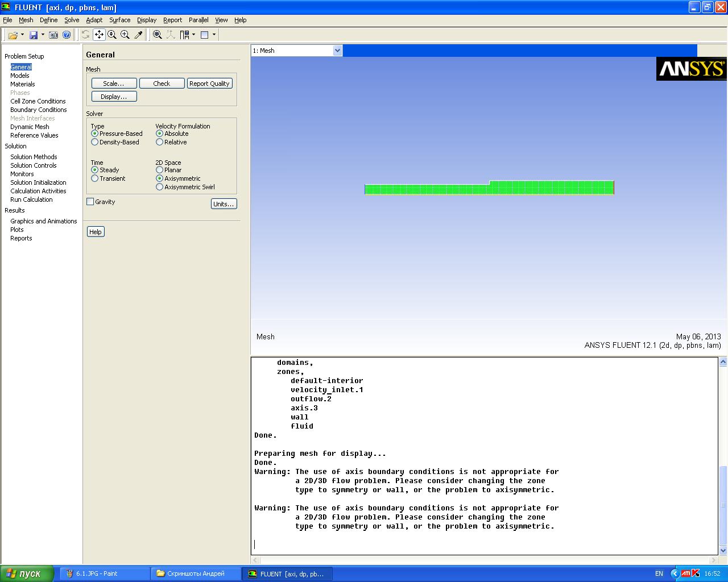The height and width of the screenshot is (582, 728).
Task: Click the Display... mesh button
Action: (x=114, y=97)
